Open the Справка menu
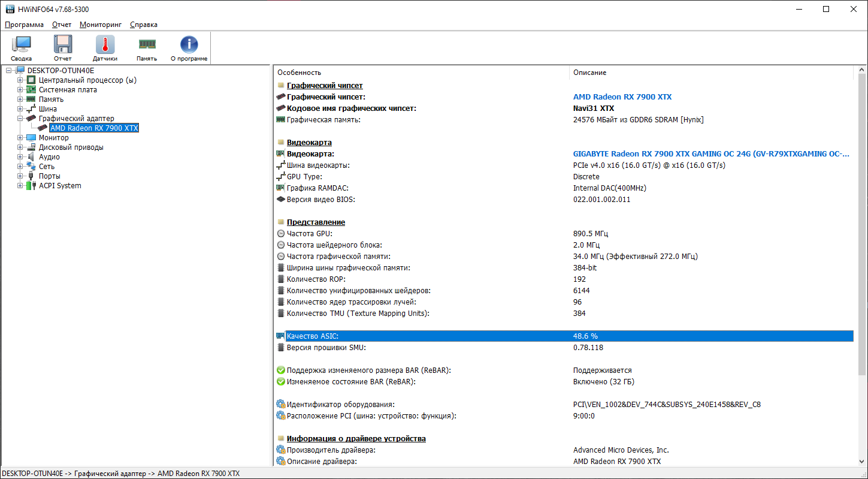868x479 pixels. click(x=144, y=25)
